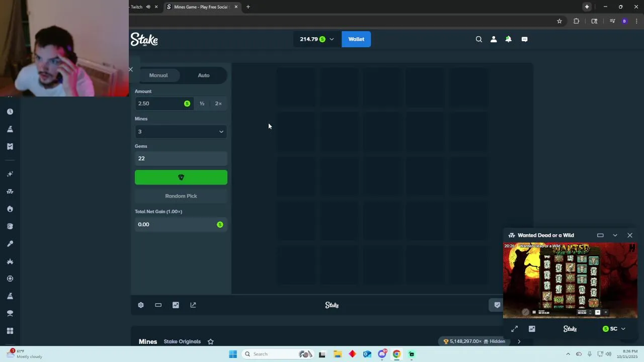Screen dimensions: 644x362
Task: Switch to the Auto betting tab
Action: [203, 75]
